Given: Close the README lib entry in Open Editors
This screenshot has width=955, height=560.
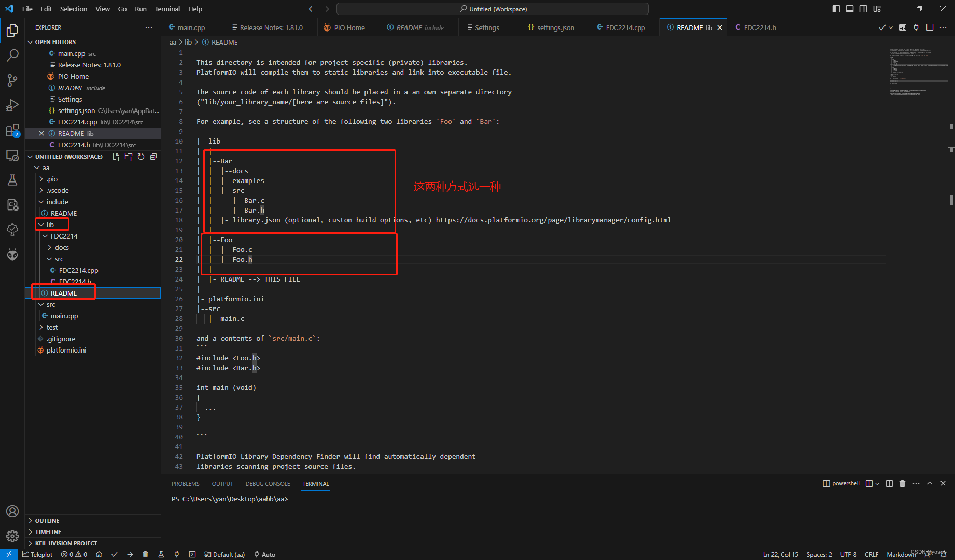Looking at the screenshot, I should point(41,133).
